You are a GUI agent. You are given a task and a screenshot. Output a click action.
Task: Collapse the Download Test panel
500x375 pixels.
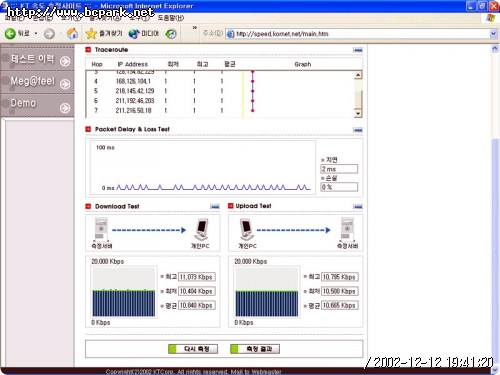pos(215,207)
